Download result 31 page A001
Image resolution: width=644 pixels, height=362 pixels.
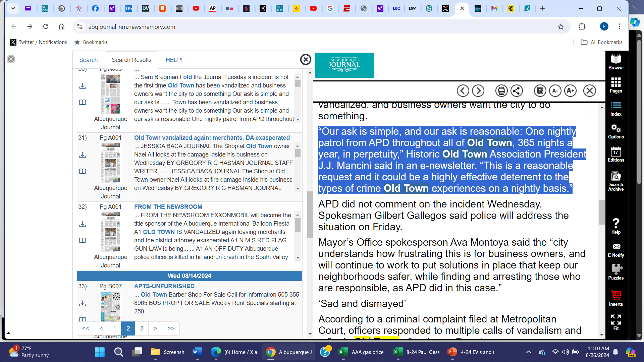click(x=83, y=155)
